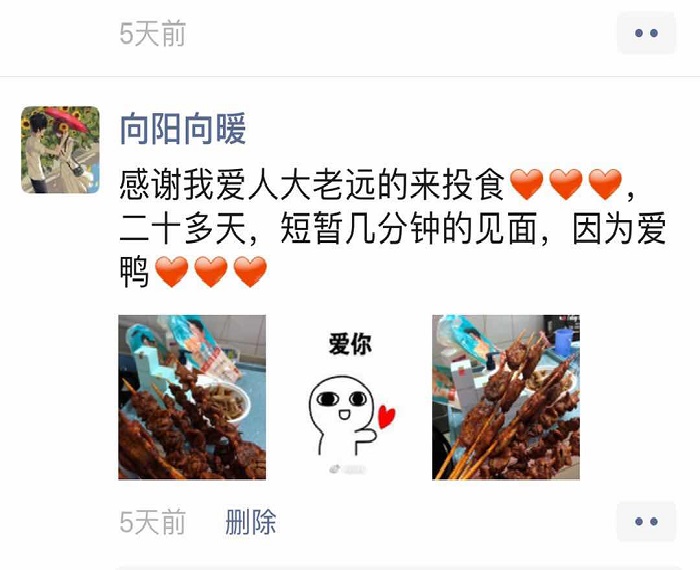Tap the first orange heart emoji after 投食
700x570 pixels.
click(526, 184)
